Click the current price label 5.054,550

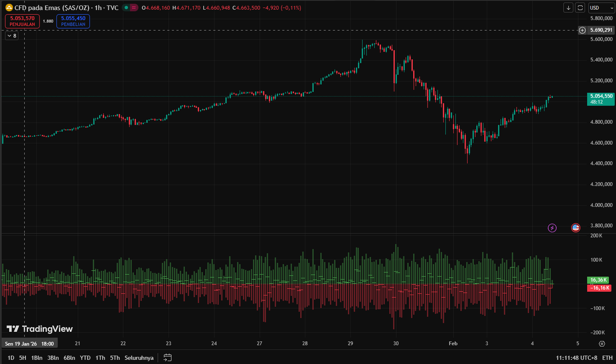click(601, 96)
